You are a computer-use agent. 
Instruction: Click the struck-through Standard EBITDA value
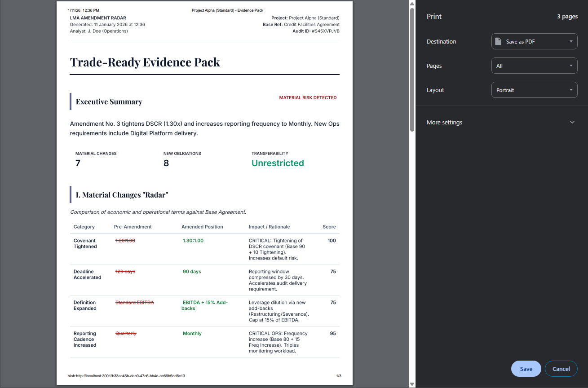point(135,303)
